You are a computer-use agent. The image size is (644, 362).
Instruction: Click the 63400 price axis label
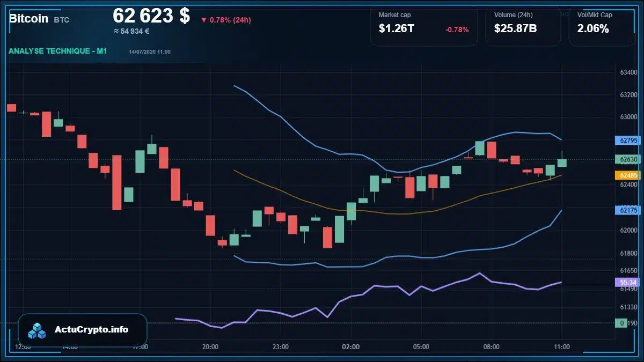coord(628,72)
